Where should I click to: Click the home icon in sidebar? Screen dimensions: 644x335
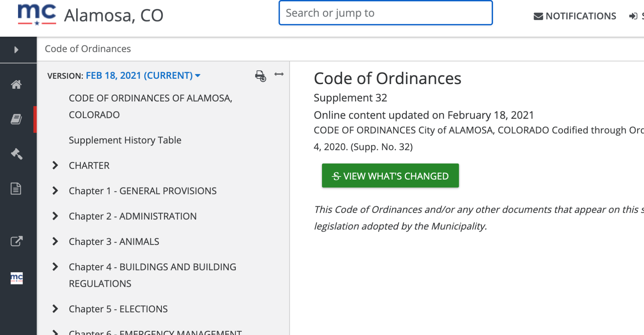pos(16,84)
